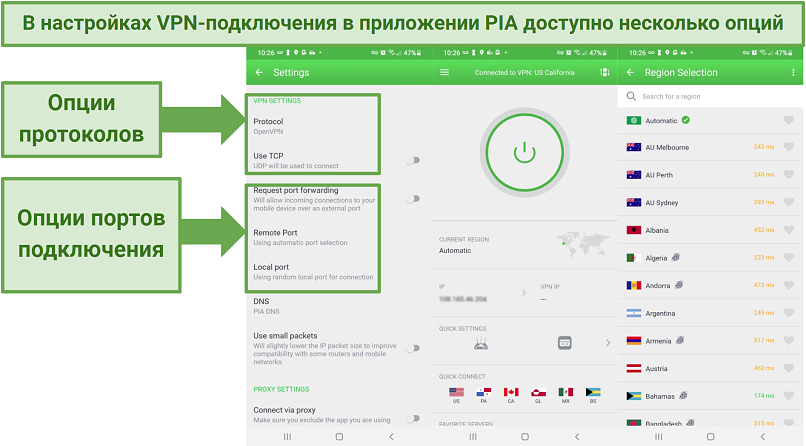Select Argentina region
The height and width of the screenshot is (446, 806).
pos(710,313)
